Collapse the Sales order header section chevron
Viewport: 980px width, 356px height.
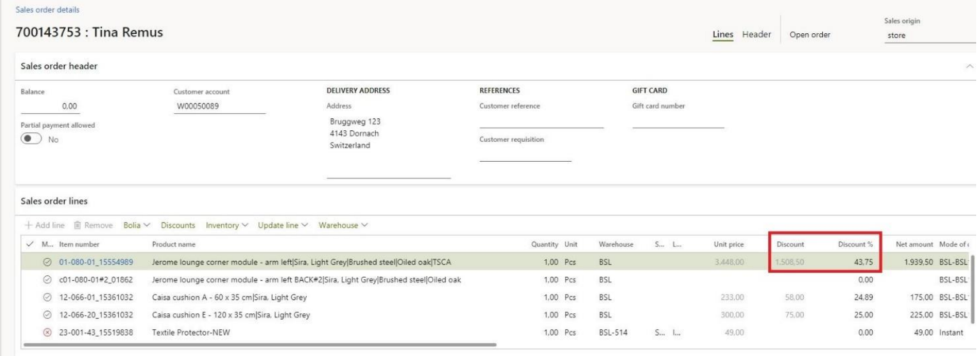click(x=970, y=66)
